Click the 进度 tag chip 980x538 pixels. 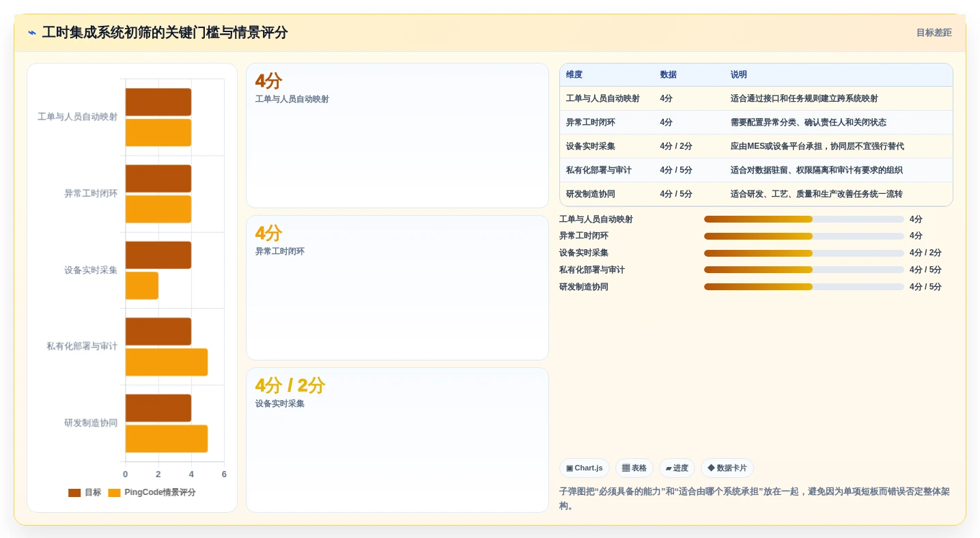coord(677,468)
